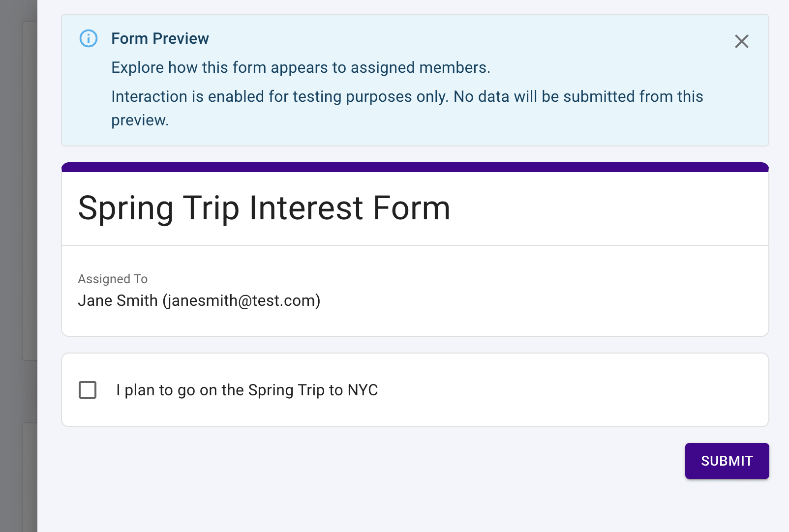Check the Spring Trip to NYC checkbox
Viewport: 789px width, 532px height.
point(88,390)
